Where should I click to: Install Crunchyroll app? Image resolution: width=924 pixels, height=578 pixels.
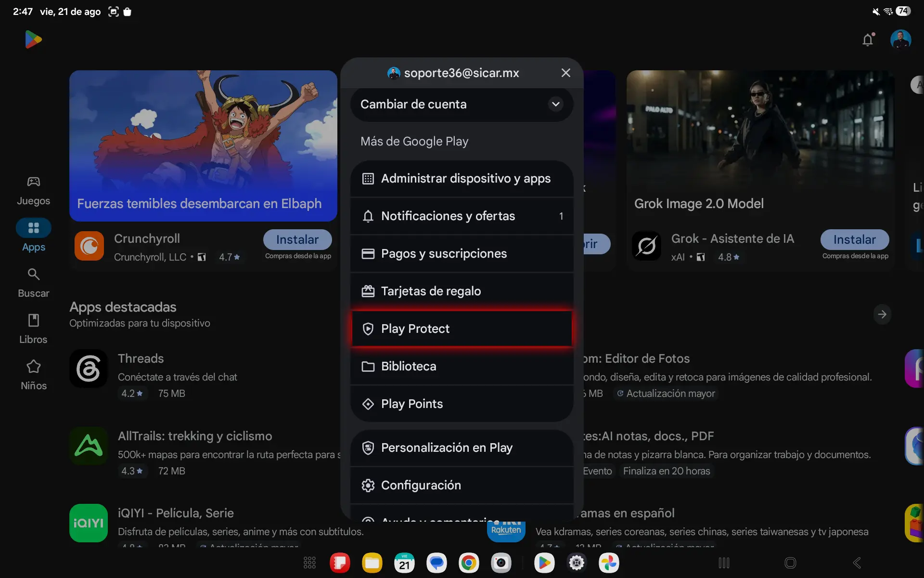pos(297,239)
